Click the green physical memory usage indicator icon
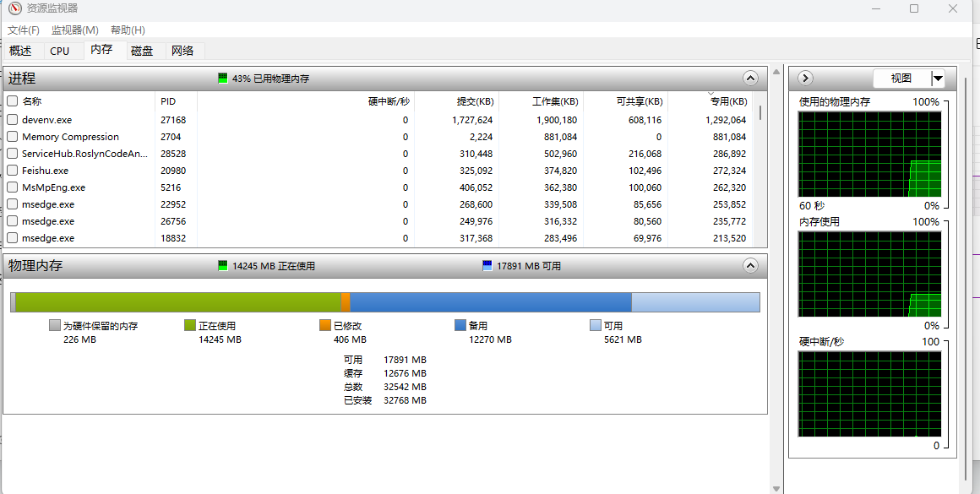Screen dimensions: 980x494 click(223, 79)
